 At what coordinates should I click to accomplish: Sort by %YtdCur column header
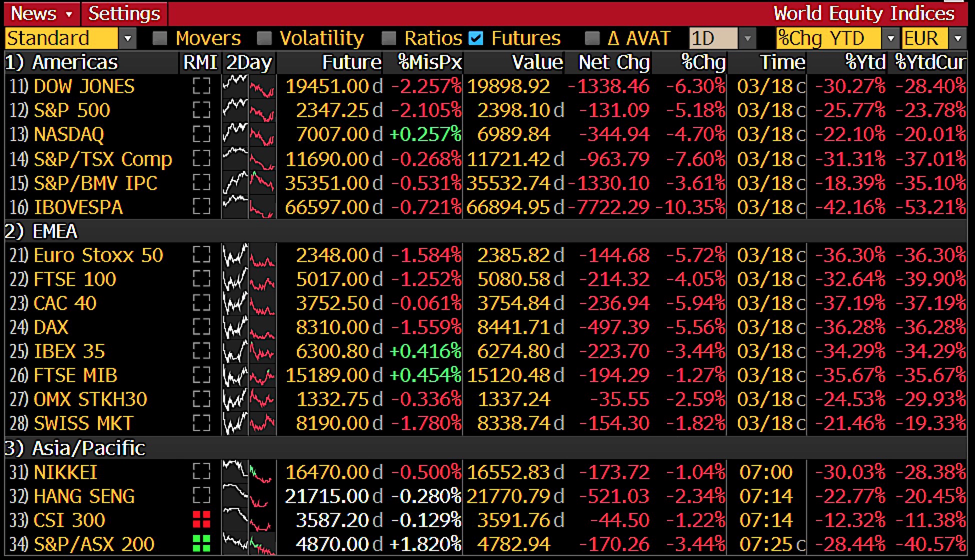coord(930,62)
